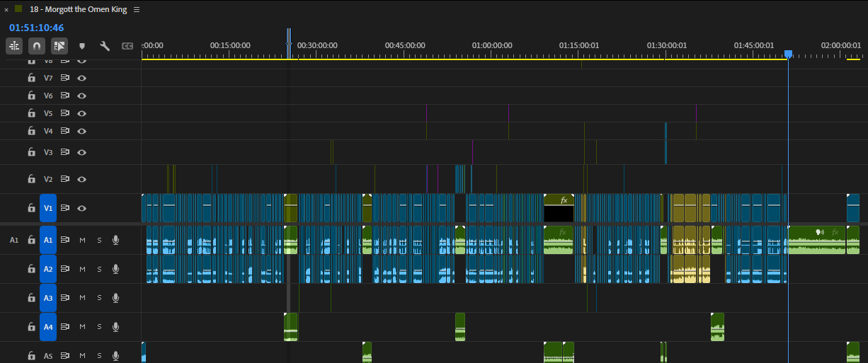Add a marker with the marker icon
This screenshot has height=363, width=868.
[82, 46]
